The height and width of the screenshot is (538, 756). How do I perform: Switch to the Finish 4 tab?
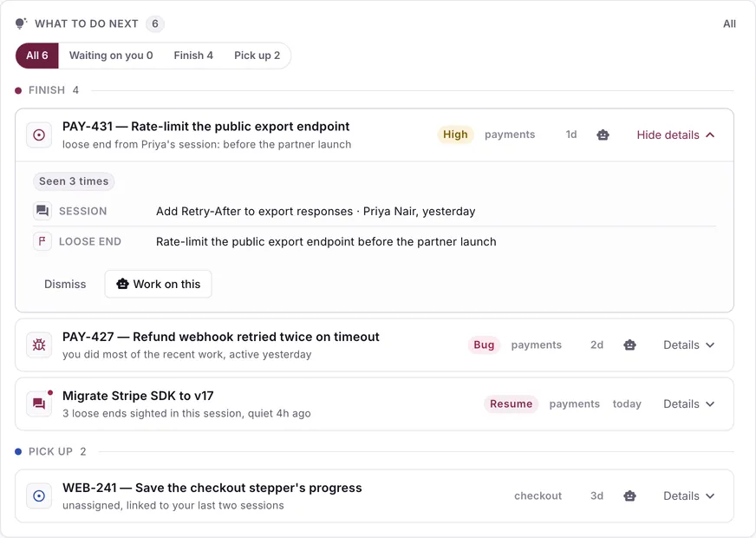click(x=193, y=56)
